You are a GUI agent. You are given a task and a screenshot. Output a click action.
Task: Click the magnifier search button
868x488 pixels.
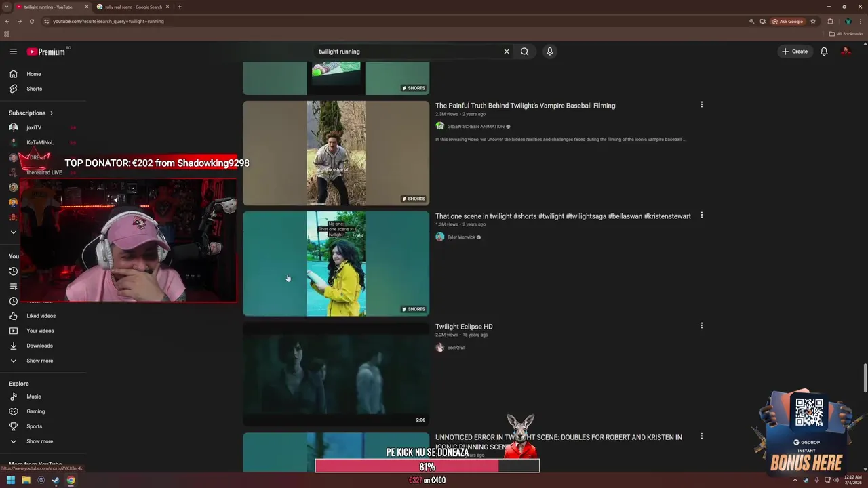(524, 52)
